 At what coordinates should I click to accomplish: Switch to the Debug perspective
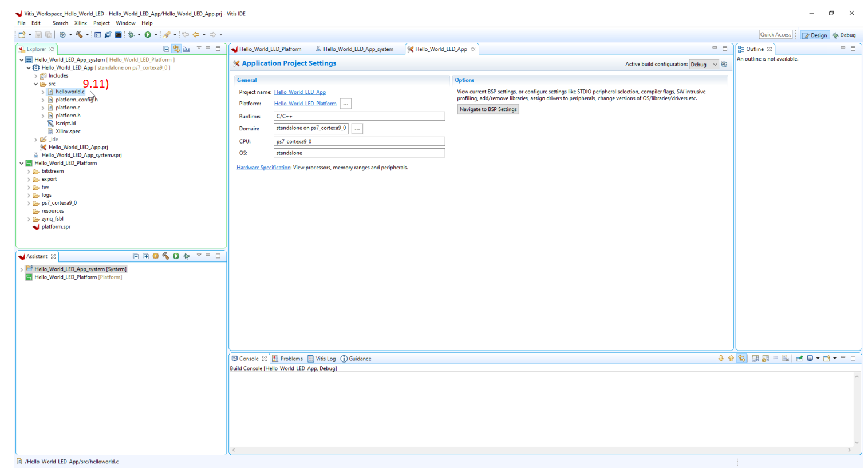point(844,35)
